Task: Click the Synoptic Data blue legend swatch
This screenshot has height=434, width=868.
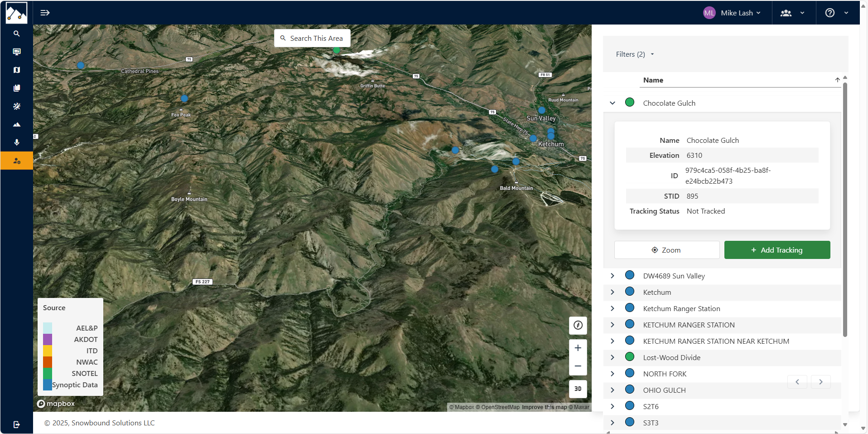Action: [48, 385]
